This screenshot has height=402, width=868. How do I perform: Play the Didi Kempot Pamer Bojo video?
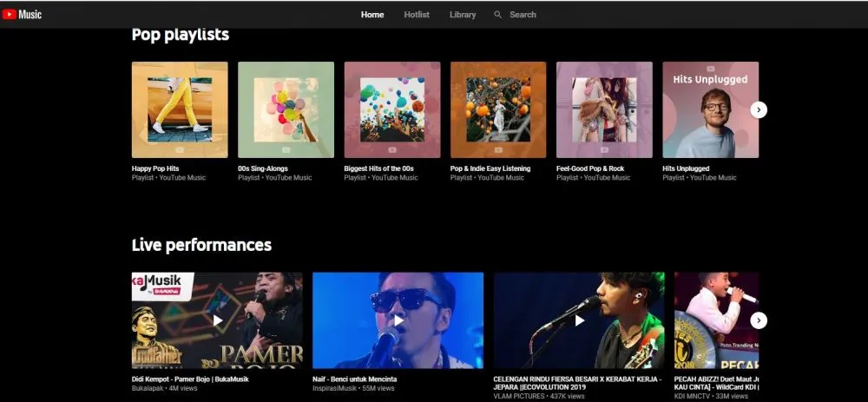217,320
